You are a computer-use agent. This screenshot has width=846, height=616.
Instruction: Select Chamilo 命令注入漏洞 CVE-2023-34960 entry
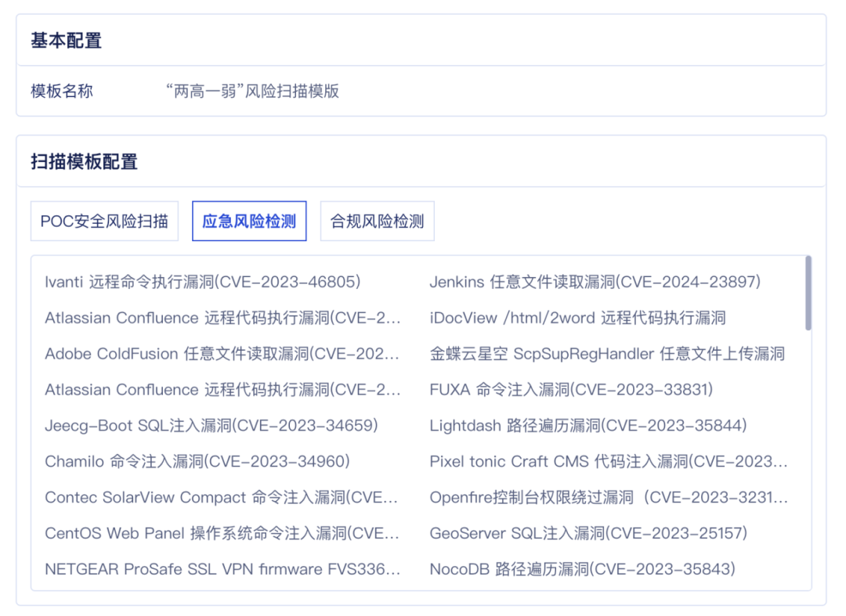tap(197, 462)
